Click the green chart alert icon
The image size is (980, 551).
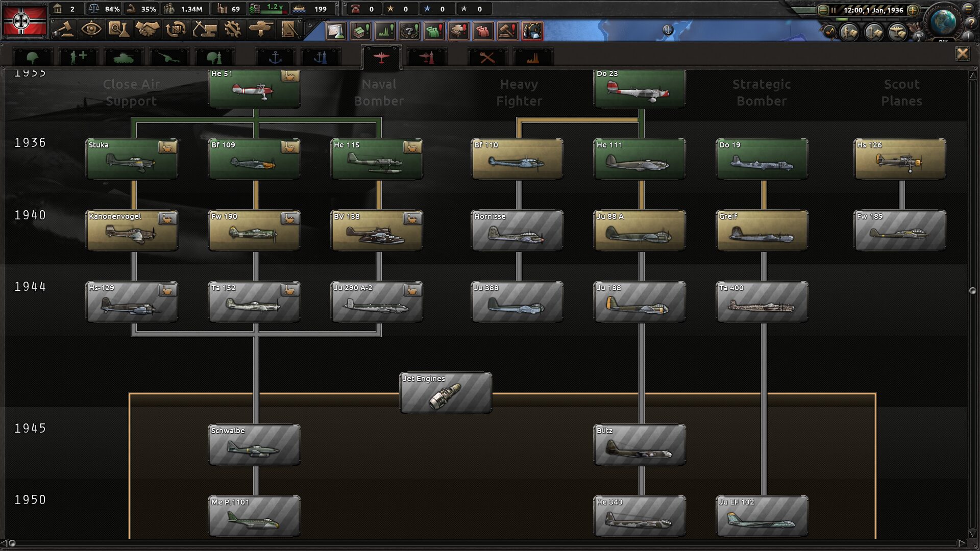click(x=385, y=31)
